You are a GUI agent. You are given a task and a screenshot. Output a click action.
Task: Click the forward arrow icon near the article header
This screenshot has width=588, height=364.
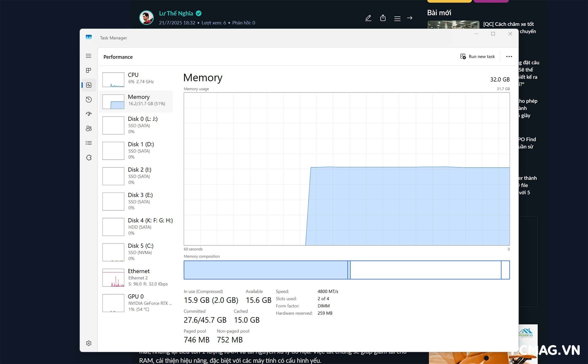coord(410,18)
